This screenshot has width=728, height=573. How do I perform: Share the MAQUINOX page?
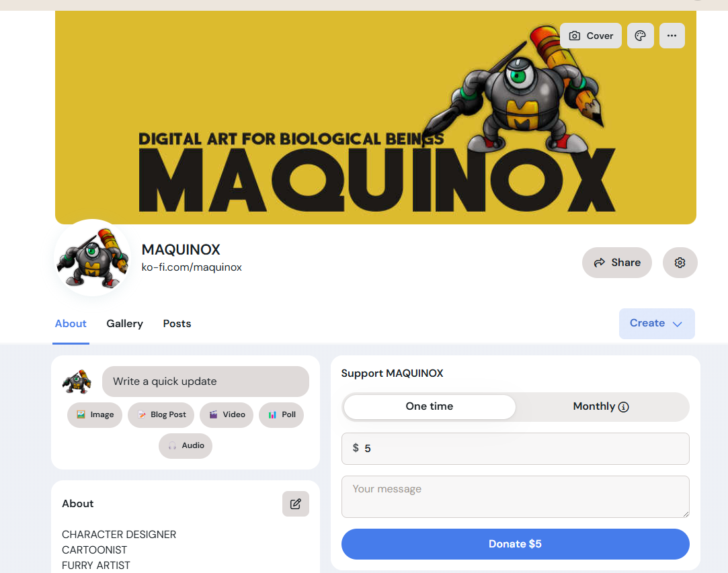pyautogui.click(x=617, y=263)
